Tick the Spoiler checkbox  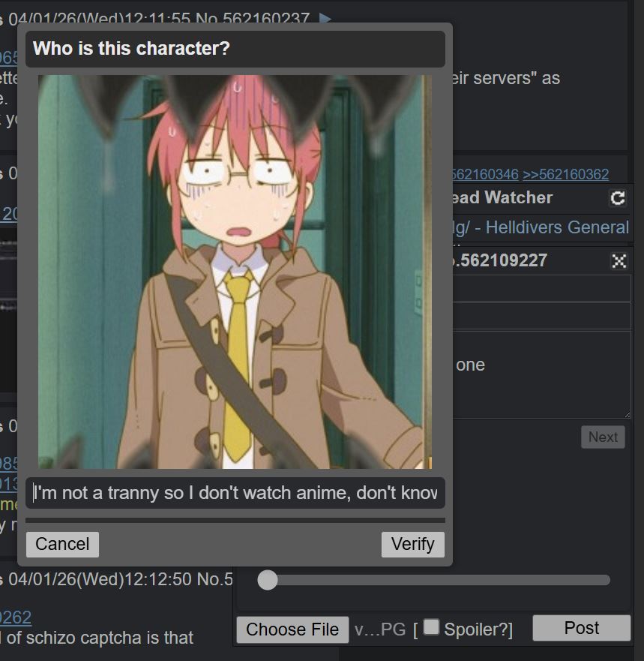coord(431,626)
